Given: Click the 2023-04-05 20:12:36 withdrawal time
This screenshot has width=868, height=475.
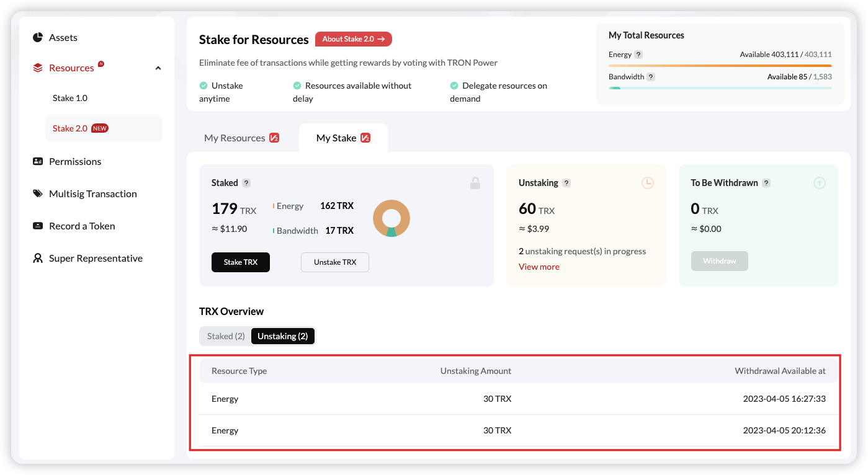Looking at the screenshot, I should pos(784,430).
